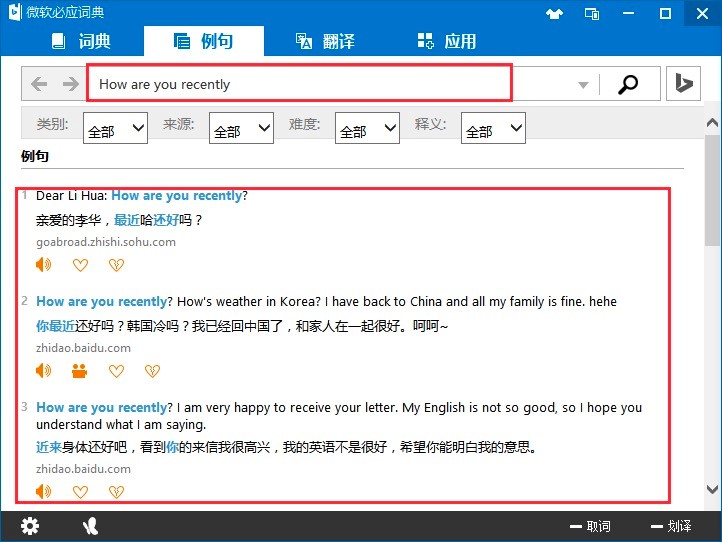Viewport: 722px width, 542px height.
Task: Dislike the Korea weather example sentence
Action: click(152, 371)
